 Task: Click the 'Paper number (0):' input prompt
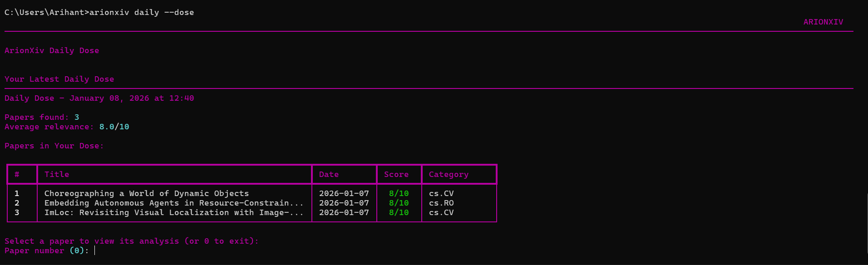tap(47, 250)
